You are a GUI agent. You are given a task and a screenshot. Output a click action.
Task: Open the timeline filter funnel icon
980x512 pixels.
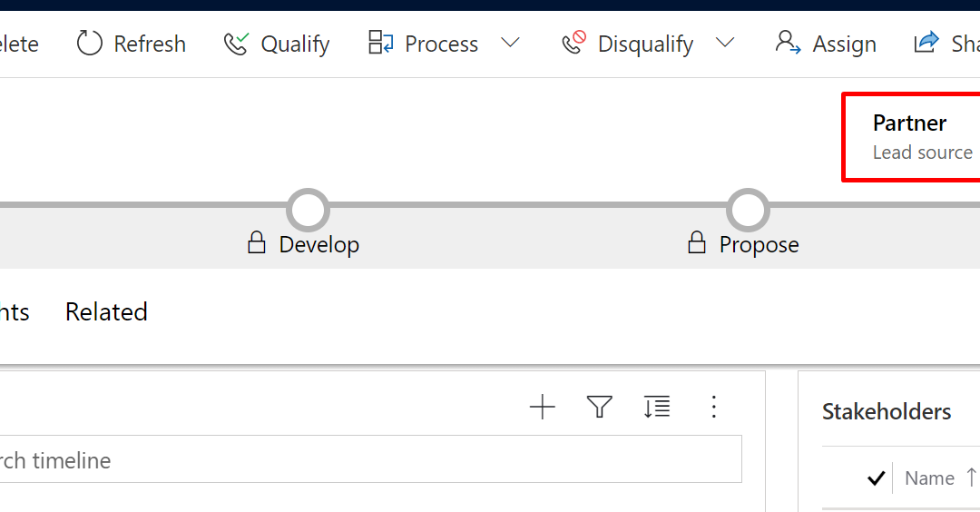[600, 407]
